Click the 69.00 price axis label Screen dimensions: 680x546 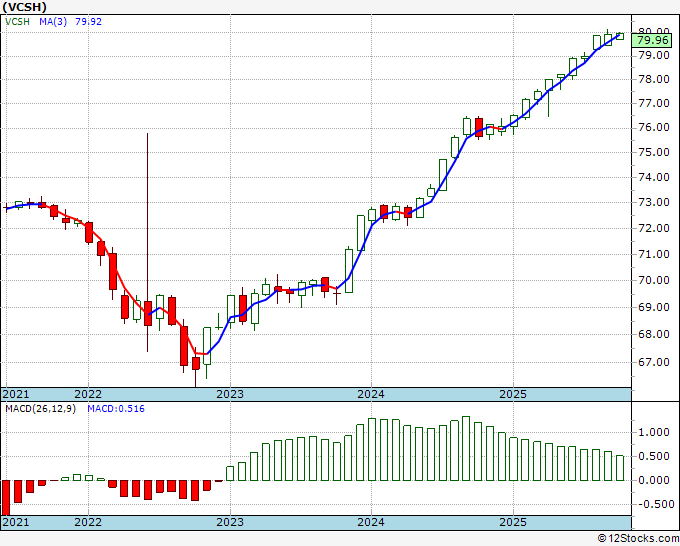(x=654, y=307)
